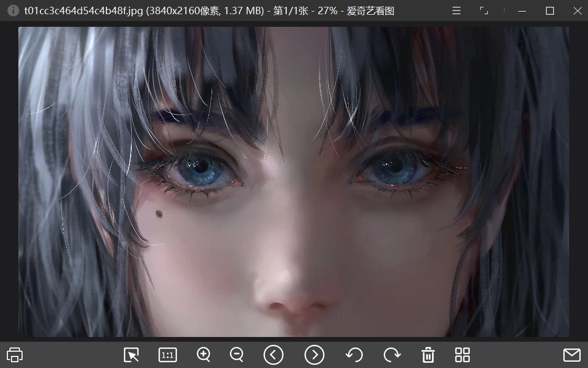The width and height of the screenshot is (588, 368).
Task: Click the displayed portrait image
Action: 294,184
